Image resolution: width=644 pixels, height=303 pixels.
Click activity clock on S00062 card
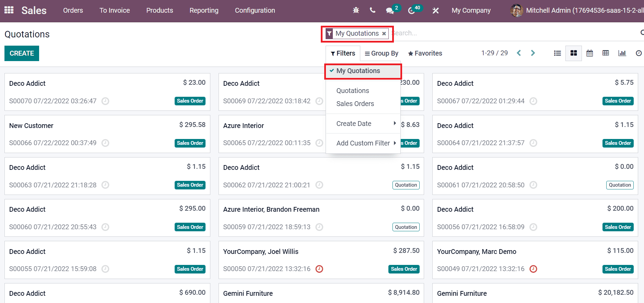coord(319,185)
